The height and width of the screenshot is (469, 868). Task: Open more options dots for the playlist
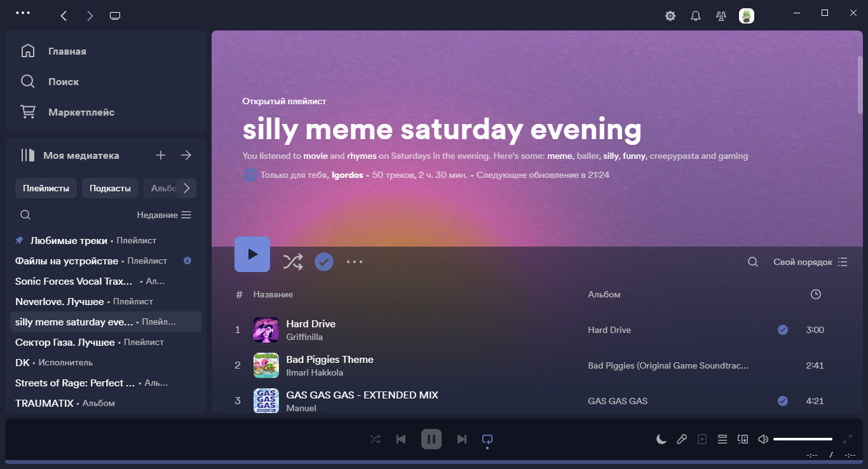355,262
